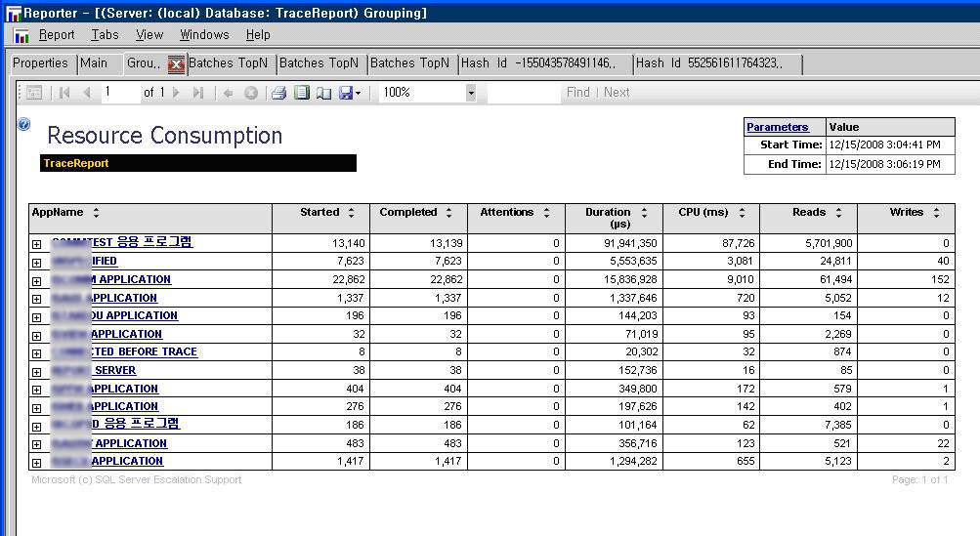The image size is (980, 536).
Task: Click the Reporter icon in the menu bar
Action: pyautogui.click(x=21, y=35)
